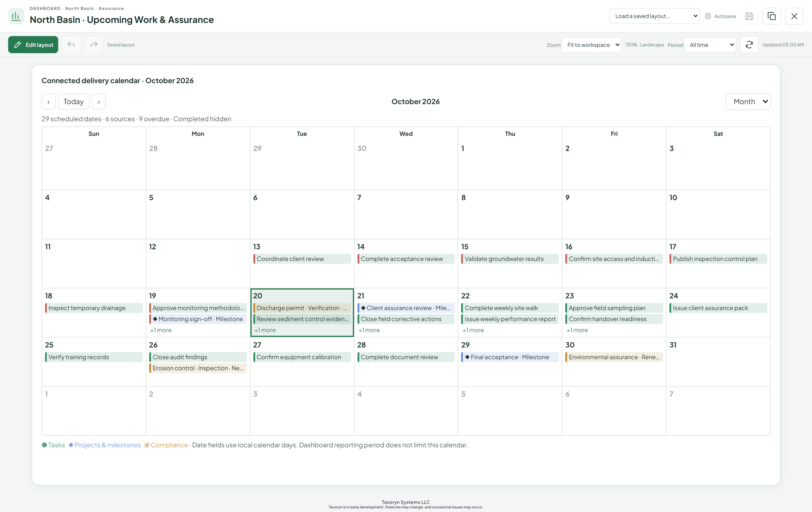Screen dimensions: 812x512
Task: Open the Publish inspection control plan event
Action: [718, 259]
